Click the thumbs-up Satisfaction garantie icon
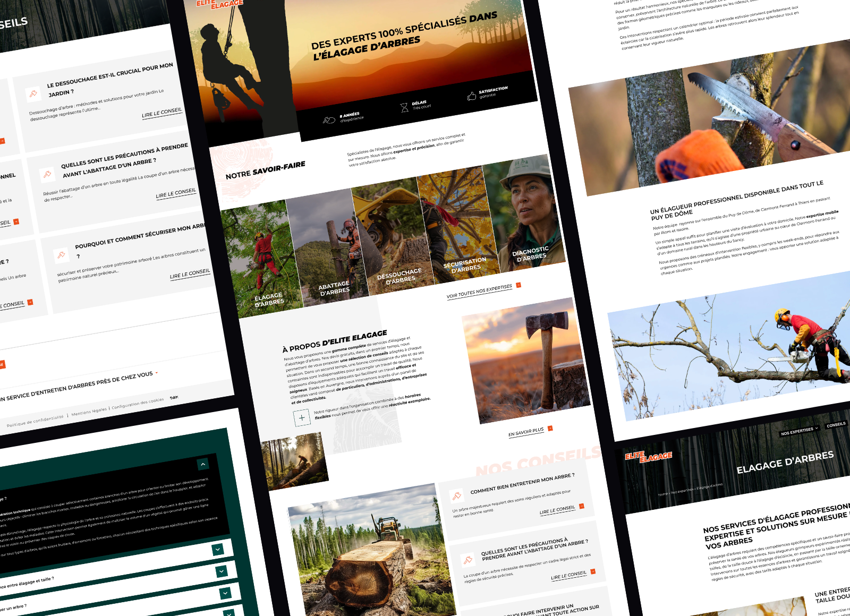 471,96
